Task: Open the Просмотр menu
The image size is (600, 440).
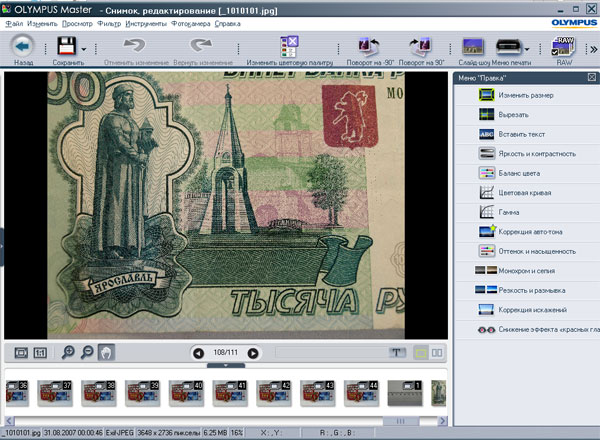Action: (x=77, y=24)
